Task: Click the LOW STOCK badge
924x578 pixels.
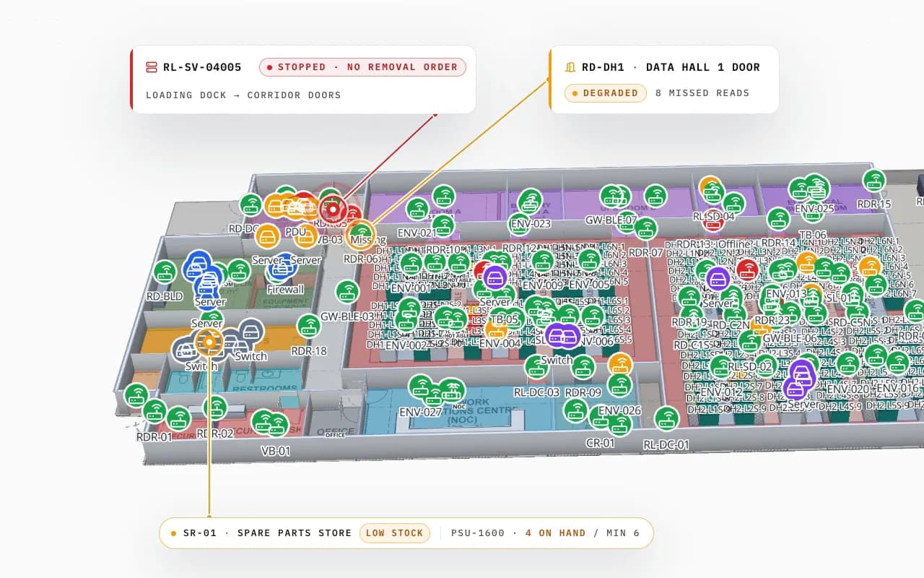Action: click(x=395, y=533)
